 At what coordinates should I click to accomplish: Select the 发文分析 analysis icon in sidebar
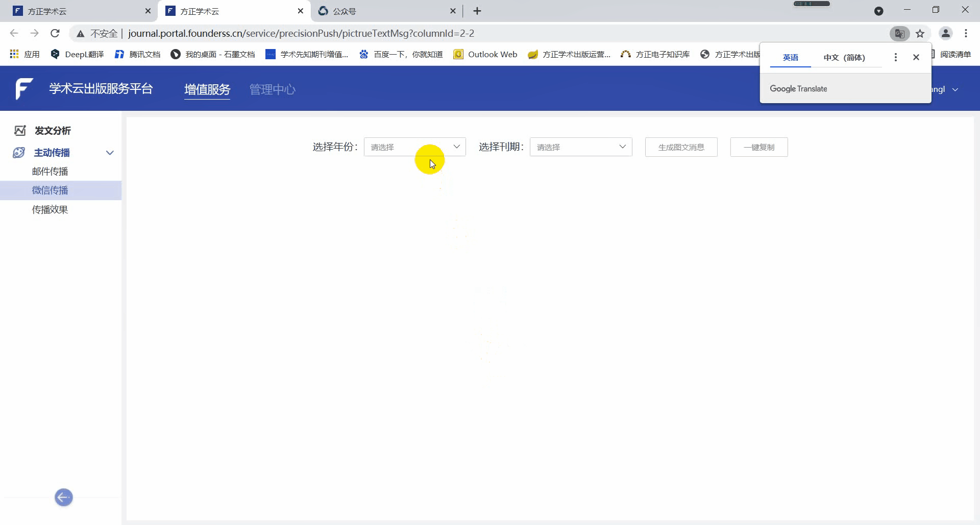(x=19, y=130)
